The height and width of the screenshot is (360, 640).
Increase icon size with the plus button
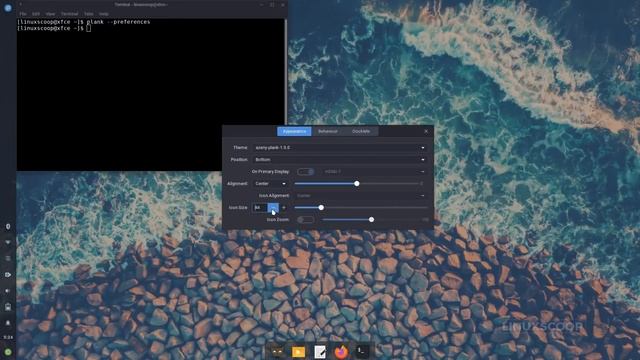click(284, 207)
